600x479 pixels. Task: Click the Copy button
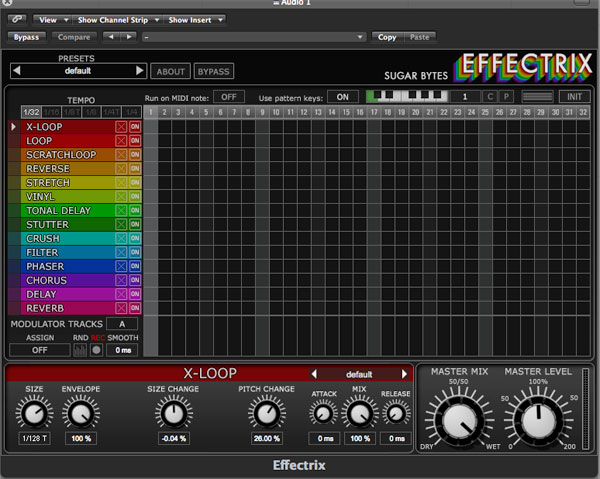click(x=387, y=37)
